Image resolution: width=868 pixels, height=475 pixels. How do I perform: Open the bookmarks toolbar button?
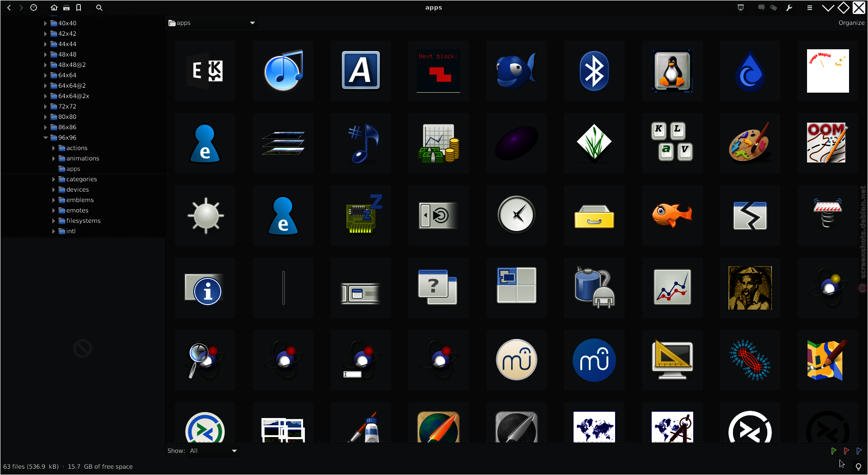[79, 8]
